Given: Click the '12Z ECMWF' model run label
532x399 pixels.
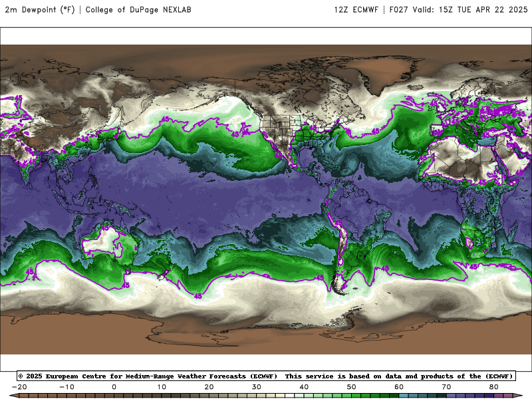Looking at the screenshot, I should 356,10.
